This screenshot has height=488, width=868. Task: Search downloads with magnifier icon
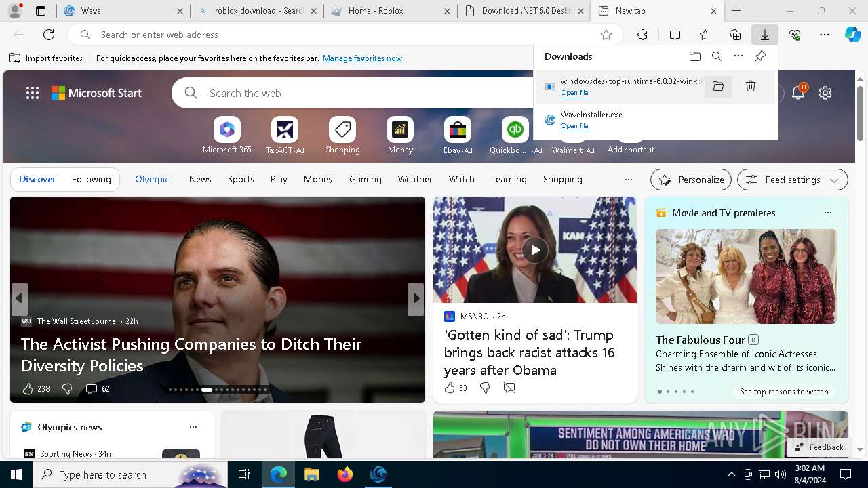716,56
